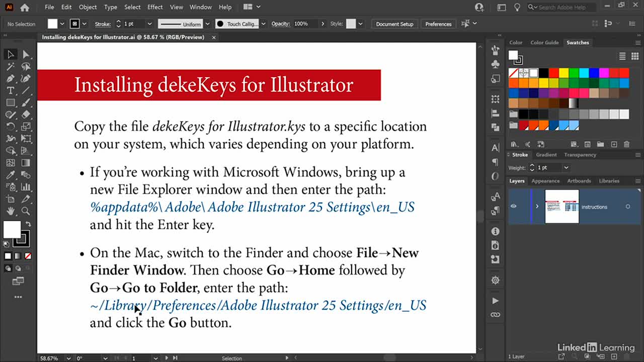Select the Eraser tool

click(x=26, y=115)
